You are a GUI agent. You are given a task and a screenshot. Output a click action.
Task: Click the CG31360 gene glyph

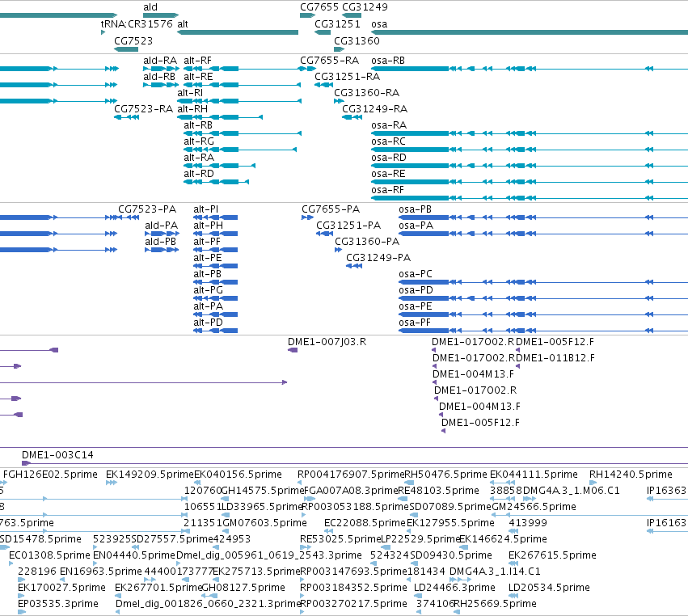click(x=340, y=49)
